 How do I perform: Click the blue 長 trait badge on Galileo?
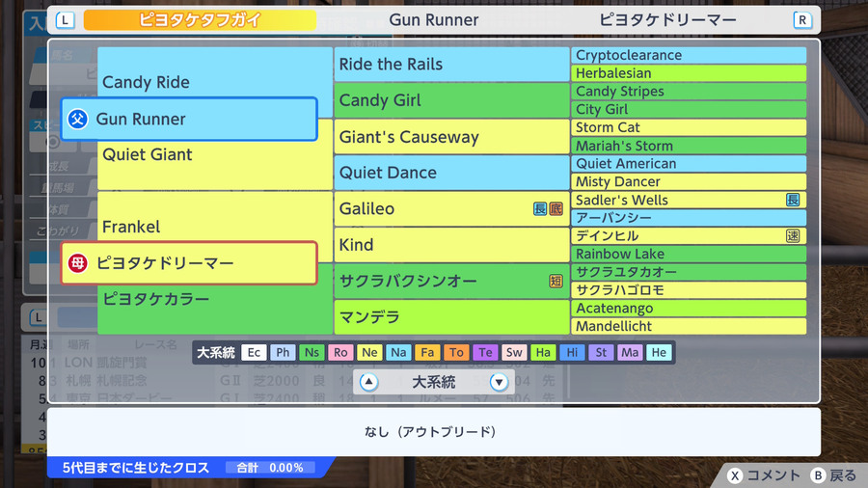(540, 208)
